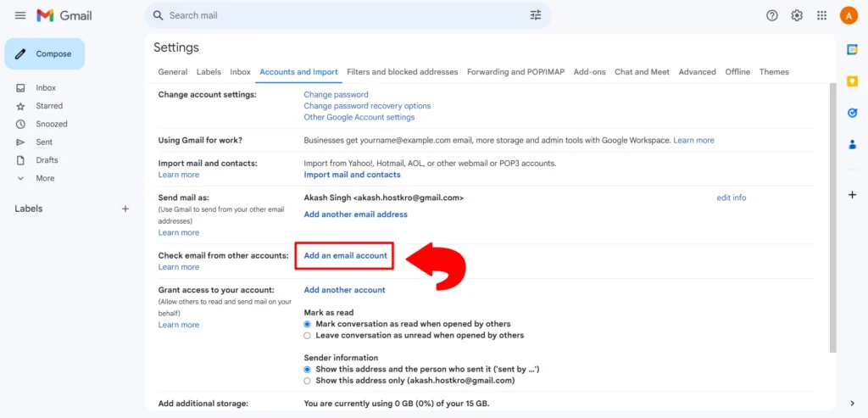
Task: Click the search options filter icon
Action: 536,15
